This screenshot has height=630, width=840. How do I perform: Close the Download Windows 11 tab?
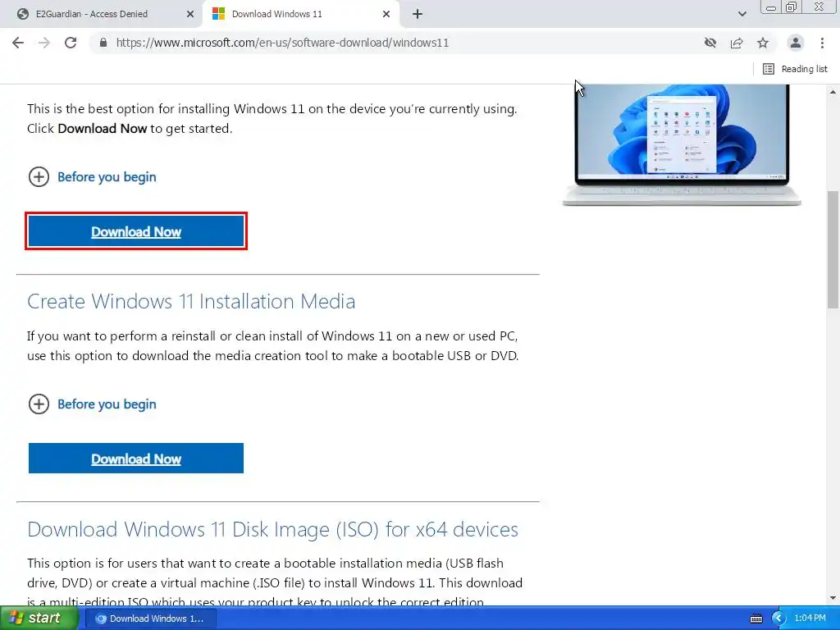[386, 14]
